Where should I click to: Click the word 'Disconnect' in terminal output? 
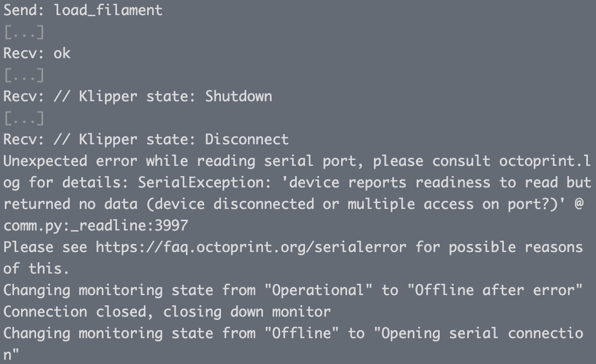(x=247, y=139)
